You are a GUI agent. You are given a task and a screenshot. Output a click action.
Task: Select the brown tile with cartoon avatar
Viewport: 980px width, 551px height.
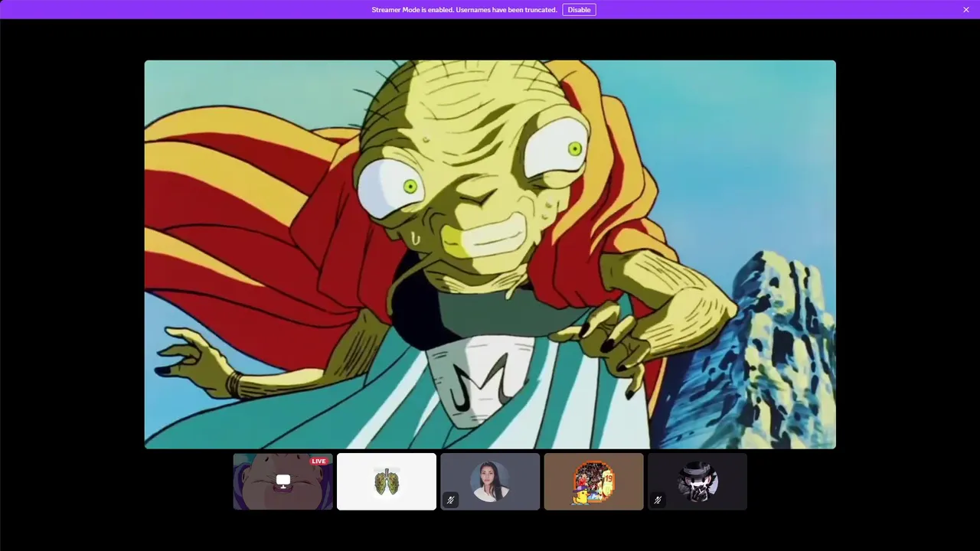593,481
